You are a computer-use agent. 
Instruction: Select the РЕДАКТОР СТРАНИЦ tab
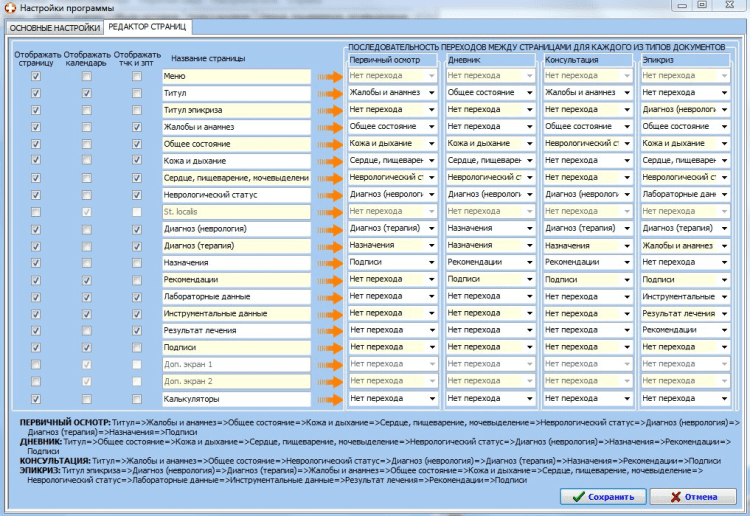click(147, 27)
